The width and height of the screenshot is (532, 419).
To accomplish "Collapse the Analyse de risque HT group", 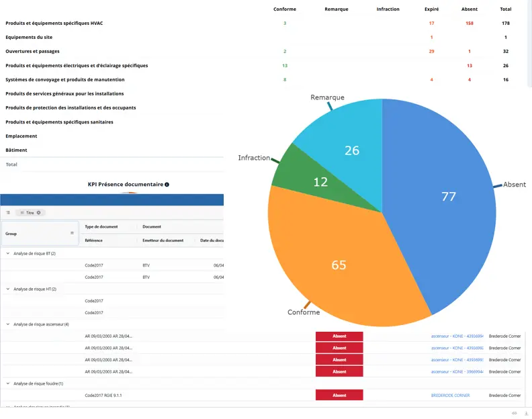I will 8,289.
